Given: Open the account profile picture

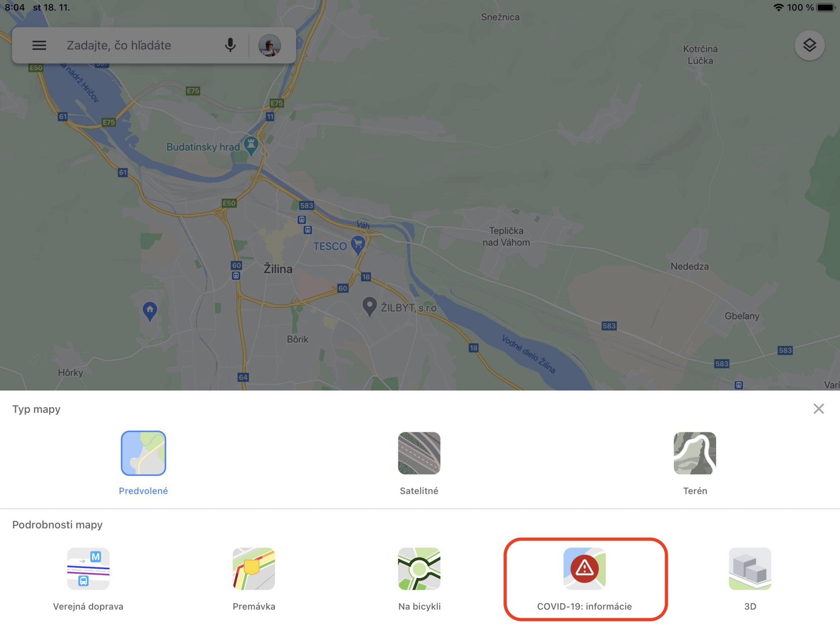Looking at the screenshot, I should [x=269, y=46].
